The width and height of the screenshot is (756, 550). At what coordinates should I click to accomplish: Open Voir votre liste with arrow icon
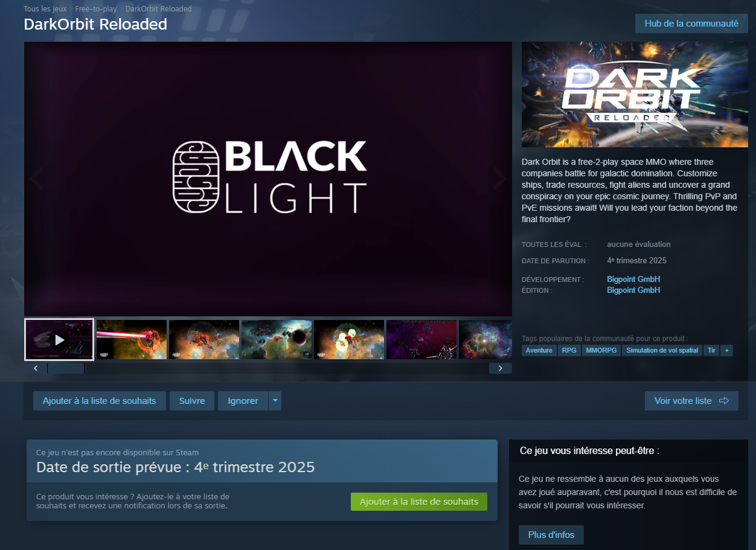(691, 401)
